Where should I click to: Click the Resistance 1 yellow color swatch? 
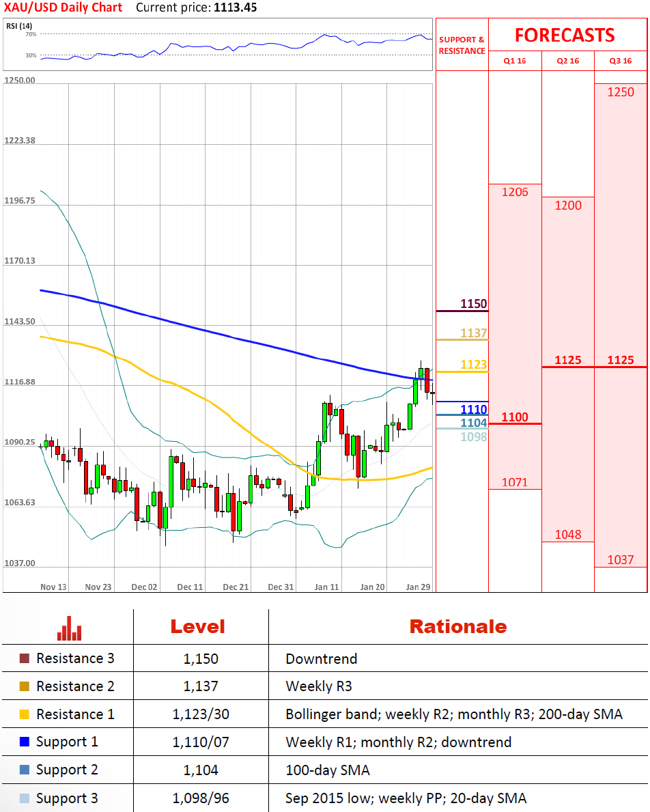tap(25, 714)
